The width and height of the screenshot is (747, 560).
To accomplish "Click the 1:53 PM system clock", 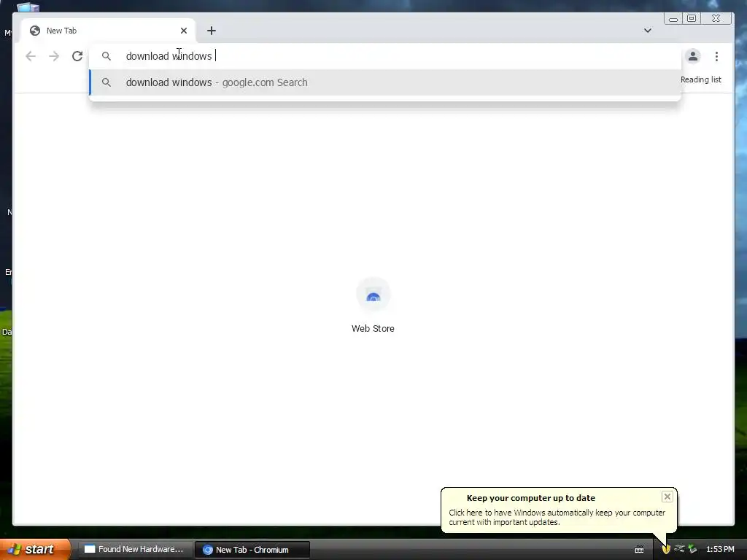I will pos(720,549).
